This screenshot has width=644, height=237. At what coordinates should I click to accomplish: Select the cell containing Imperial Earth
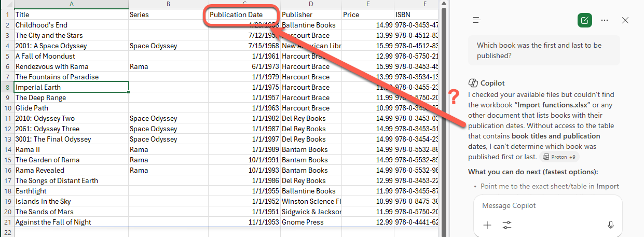71,87
